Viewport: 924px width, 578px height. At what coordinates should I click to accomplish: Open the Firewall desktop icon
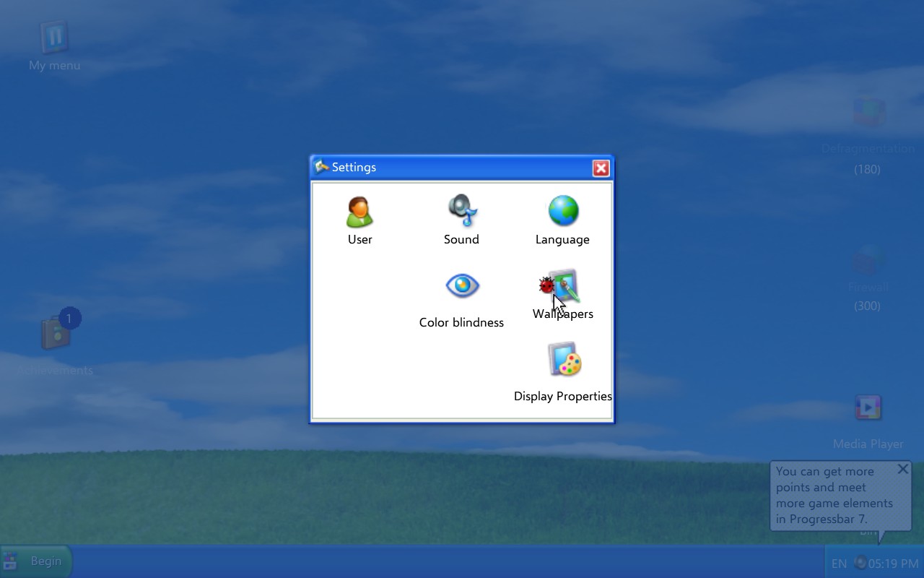868,260
